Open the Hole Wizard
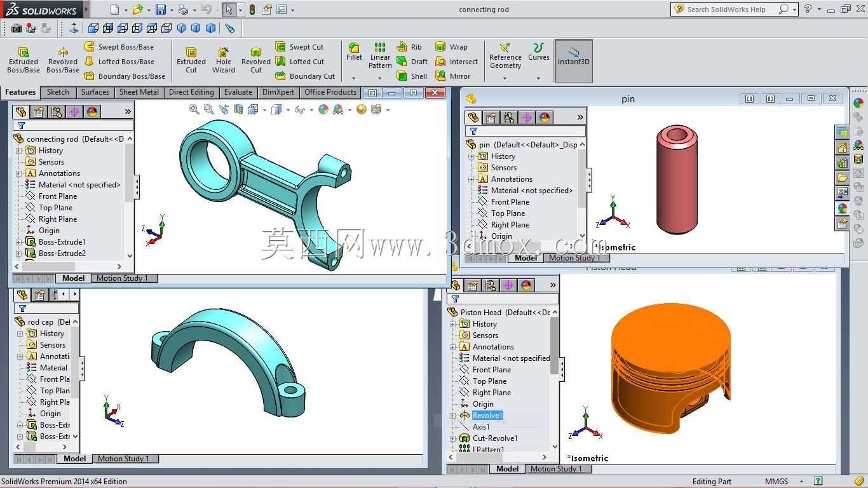 [x=224, y=60]
